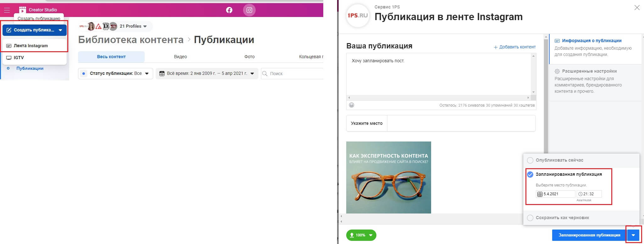Click the 1PS.RU profile logo

pyautogui.click(x=357, y=15)
